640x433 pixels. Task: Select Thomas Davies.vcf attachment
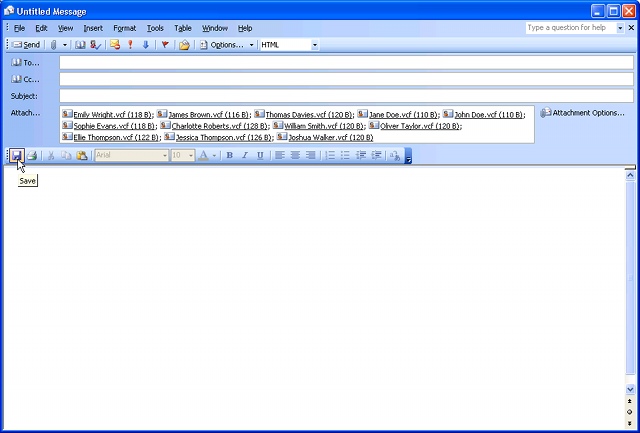(303, 114)
